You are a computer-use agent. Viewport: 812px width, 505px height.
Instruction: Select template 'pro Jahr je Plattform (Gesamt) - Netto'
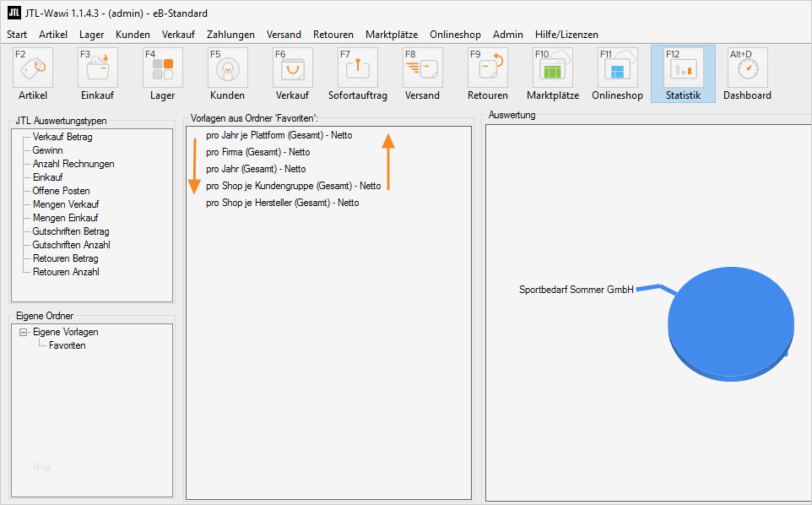[279, 135]
